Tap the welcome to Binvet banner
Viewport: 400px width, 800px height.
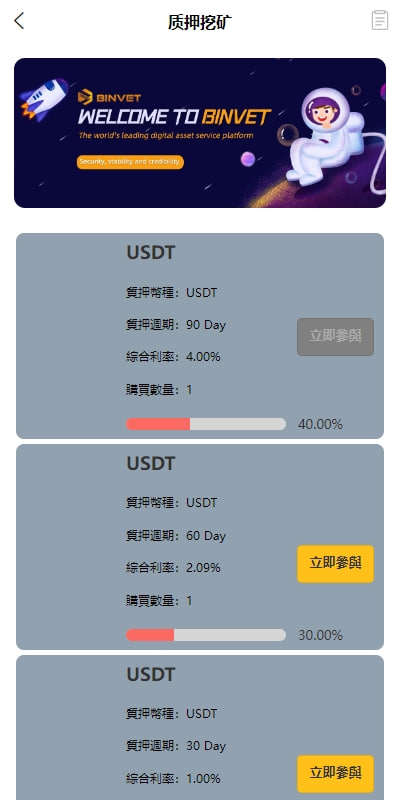pyautogui.click(x=200, y=133)
